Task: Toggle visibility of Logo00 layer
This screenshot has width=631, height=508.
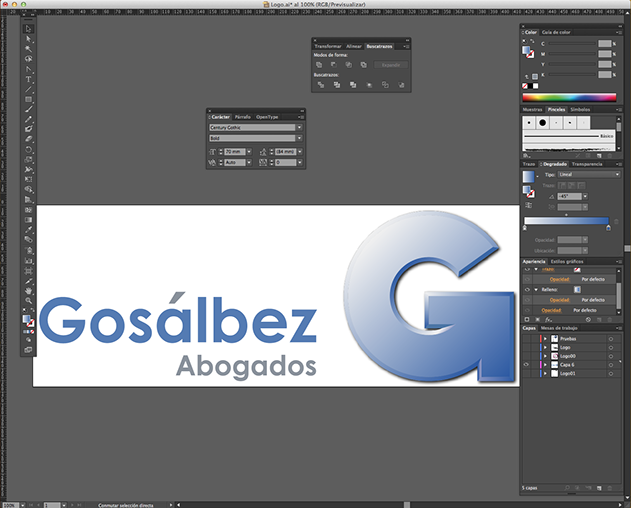Action: (526, 356)
